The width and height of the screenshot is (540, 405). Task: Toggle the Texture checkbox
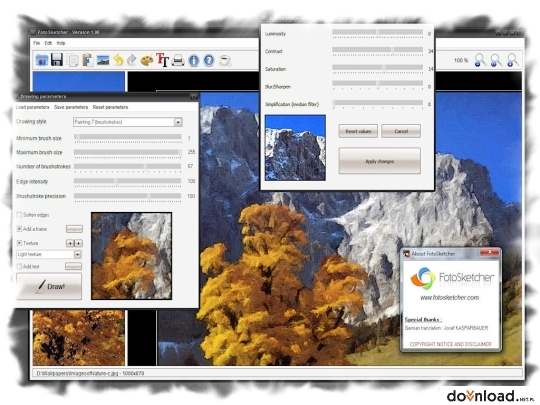19,243
